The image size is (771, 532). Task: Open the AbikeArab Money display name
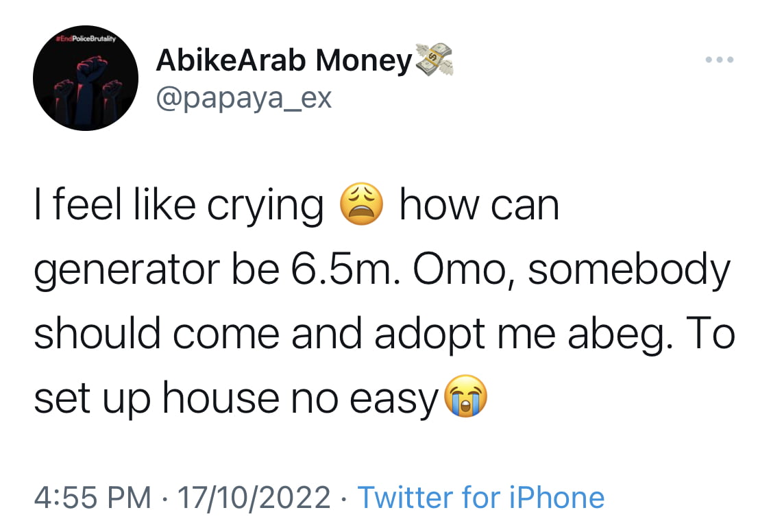coord(284,61)
